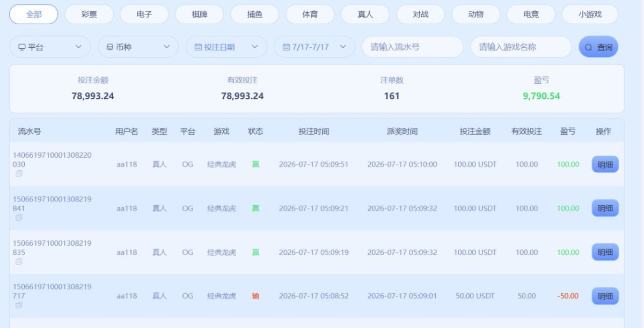The width and height of the screenshot is (644, 328).
Task: Click serial number 1406619710001308220030
Action: (x=52, y=159)
